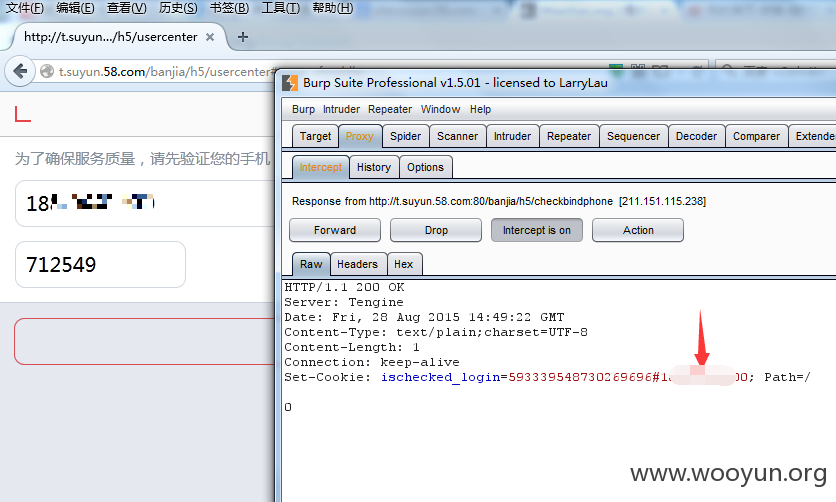Select the Proxy History sub-tab
The height and width of the screenshot is (502, 836).
tap(374, 167)
